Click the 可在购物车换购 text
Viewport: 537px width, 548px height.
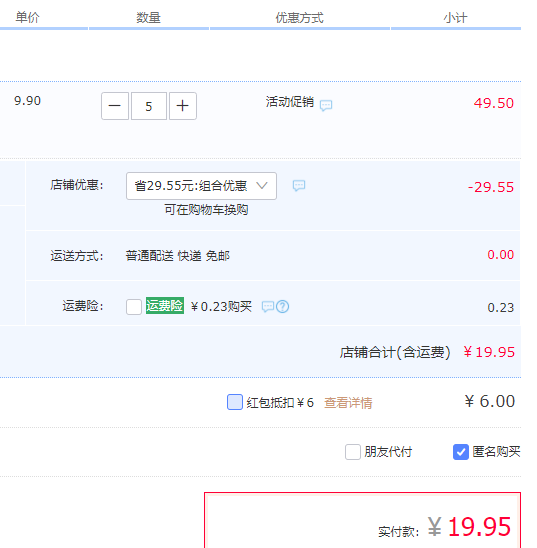pyautogui.click(x=206, y=210)
